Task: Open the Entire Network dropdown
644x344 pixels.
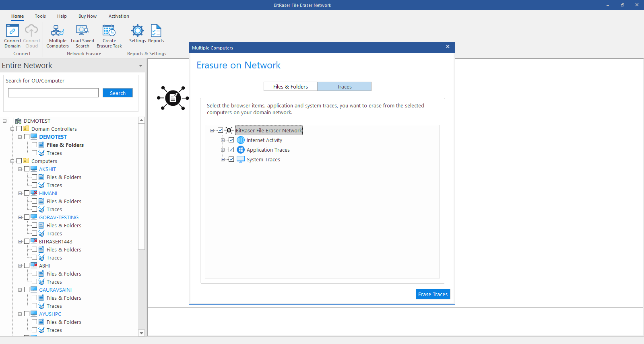Action: 140,66
